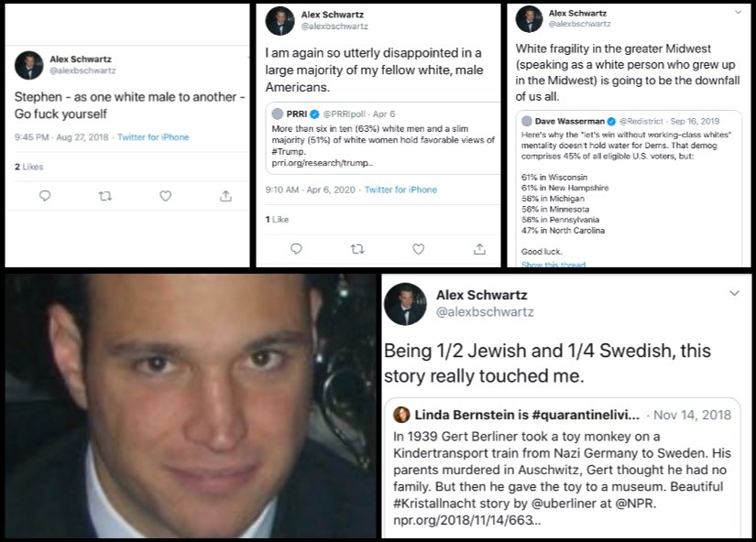
Task: Open chevron menu on White fragility tweet
Action: tap(739, 12)
